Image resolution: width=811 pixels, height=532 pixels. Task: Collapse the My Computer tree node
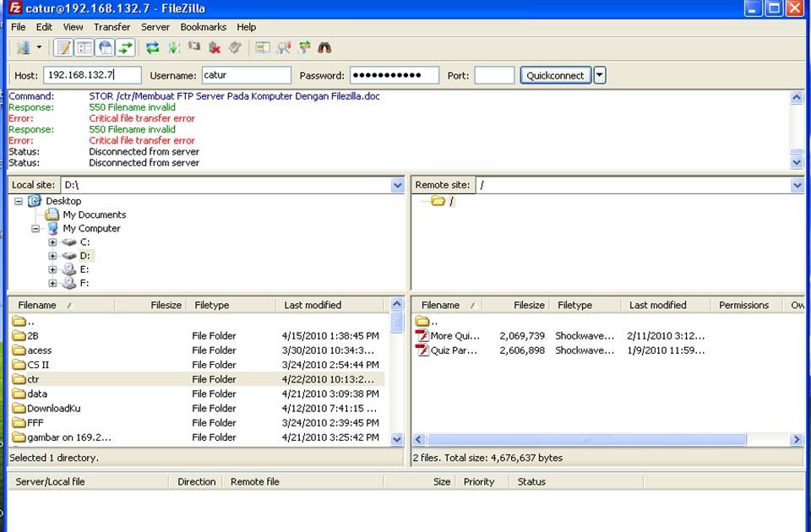click(35, 229)
